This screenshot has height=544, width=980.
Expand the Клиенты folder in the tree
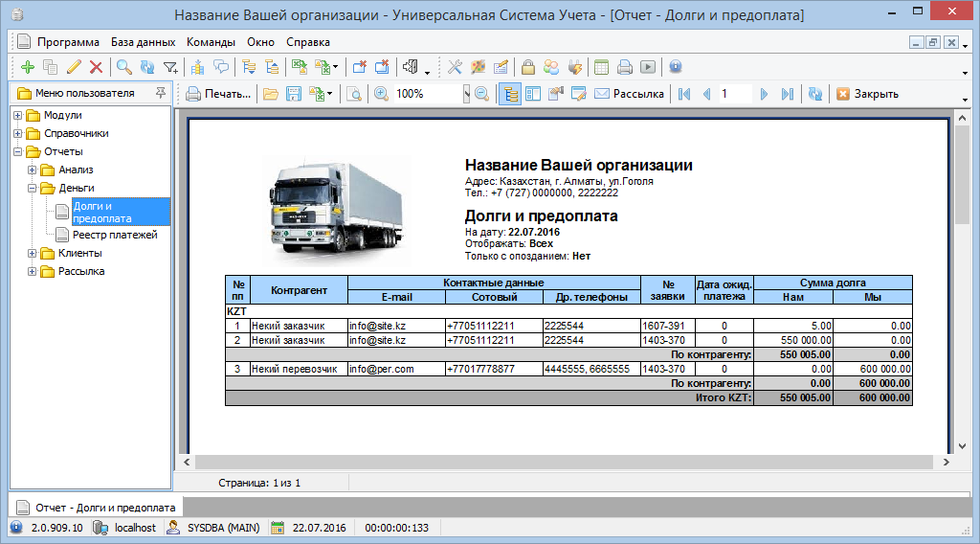(33, 254)
